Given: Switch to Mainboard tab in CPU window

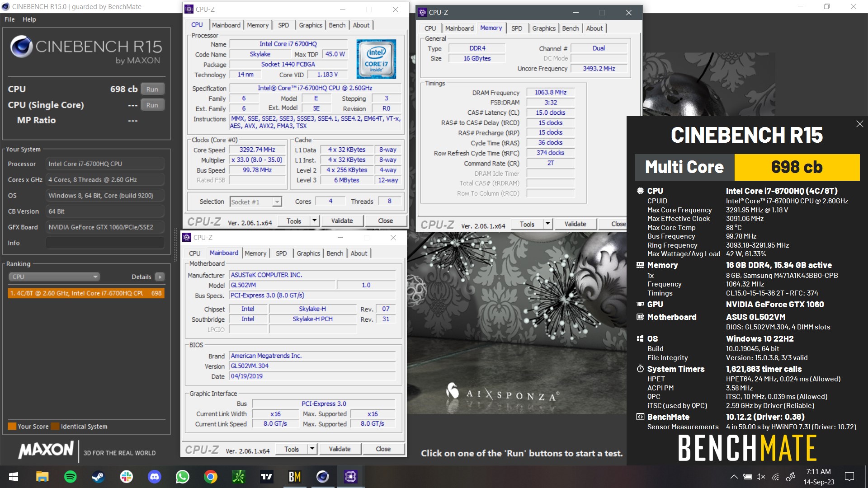Looking at the screenshot, I should (226, 25).
